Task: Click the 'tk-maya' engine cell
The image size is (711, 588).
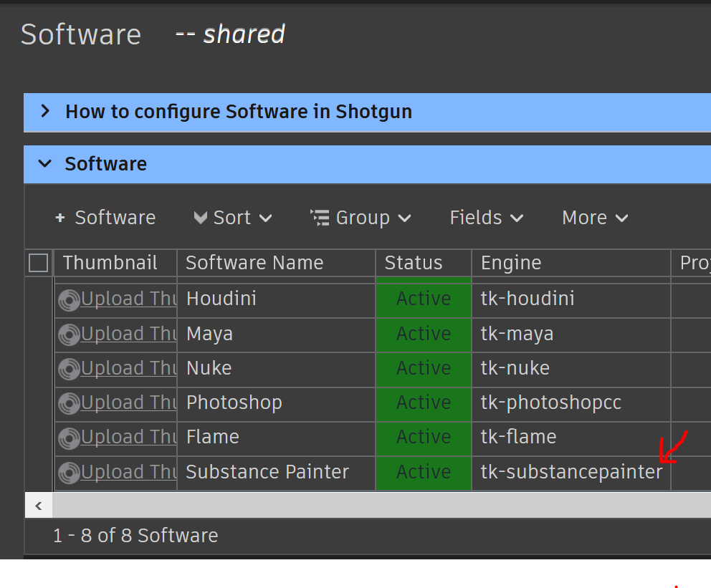Action: coord(571,335)
